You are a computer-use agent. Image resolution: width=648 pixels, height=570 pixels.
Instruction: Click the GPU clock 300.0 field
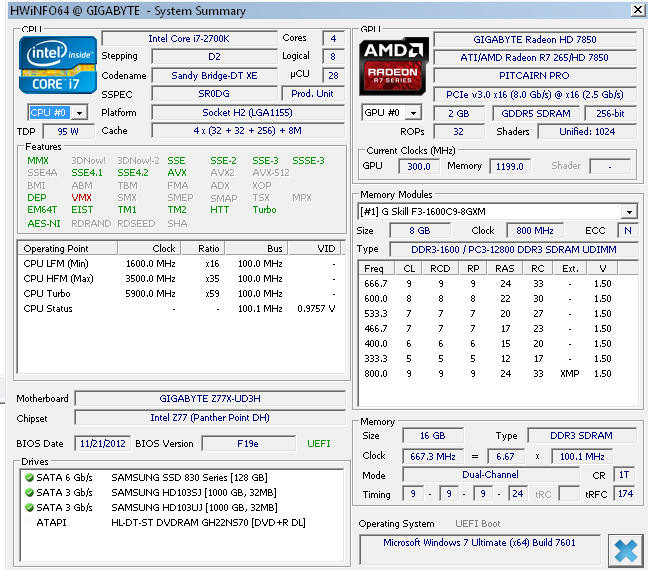(x=419, y=166)
